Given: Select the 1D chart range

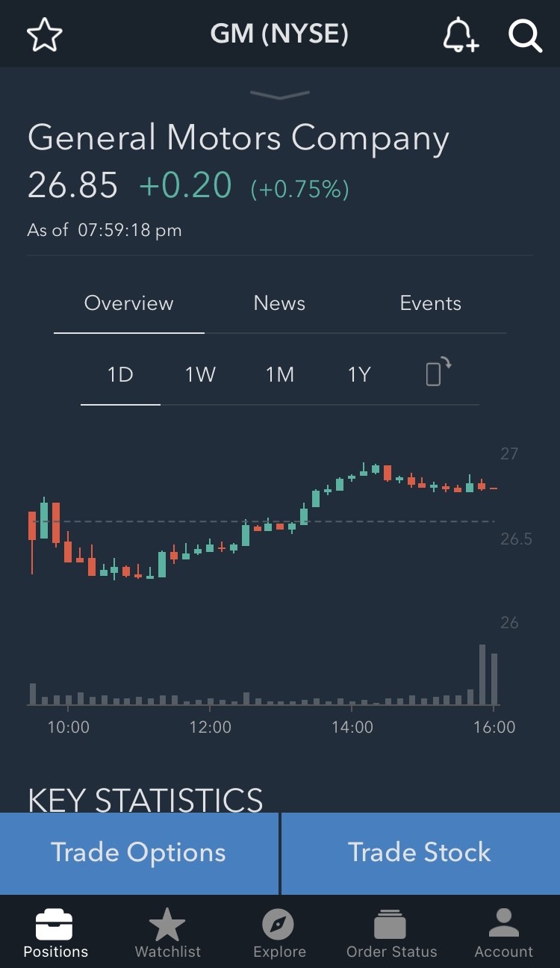Looking at the screenshot, I should [x=120, y=374].
